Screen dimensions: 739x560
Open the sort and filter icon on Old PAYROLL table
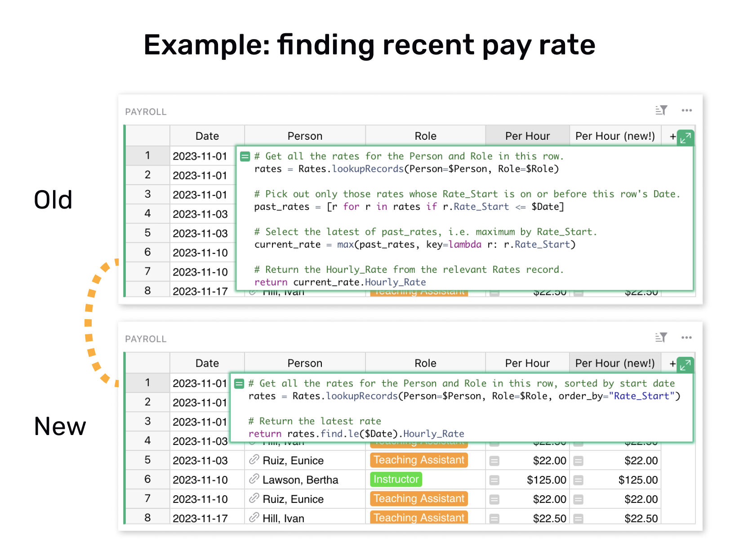click(x=661, y=110)
